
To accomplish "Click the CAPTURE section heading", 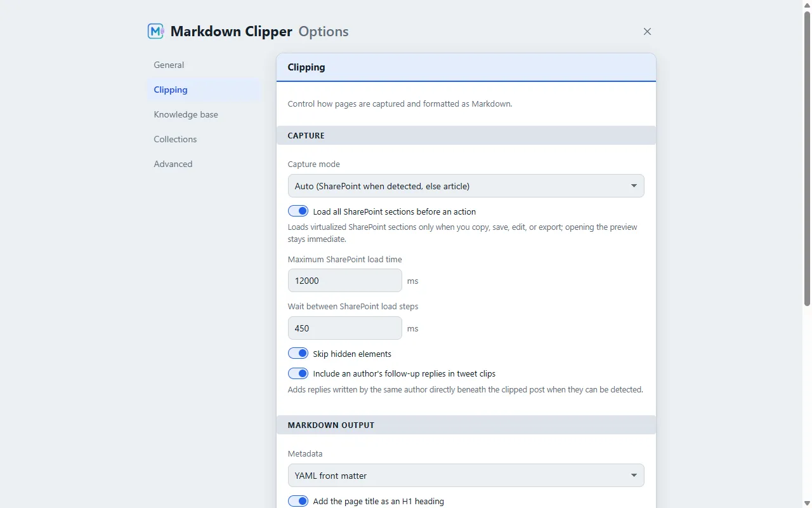I will pos(306,135).
